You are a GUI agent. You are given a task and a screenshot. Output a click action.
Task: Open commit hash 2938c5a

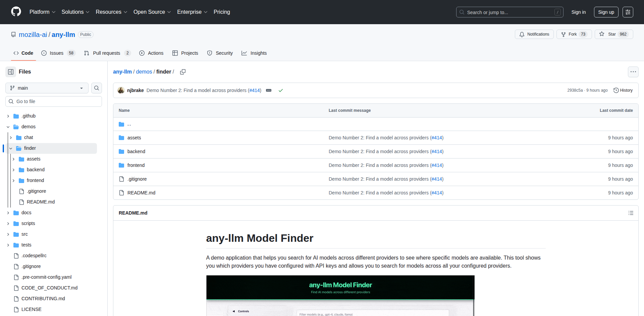coord(575,90)
